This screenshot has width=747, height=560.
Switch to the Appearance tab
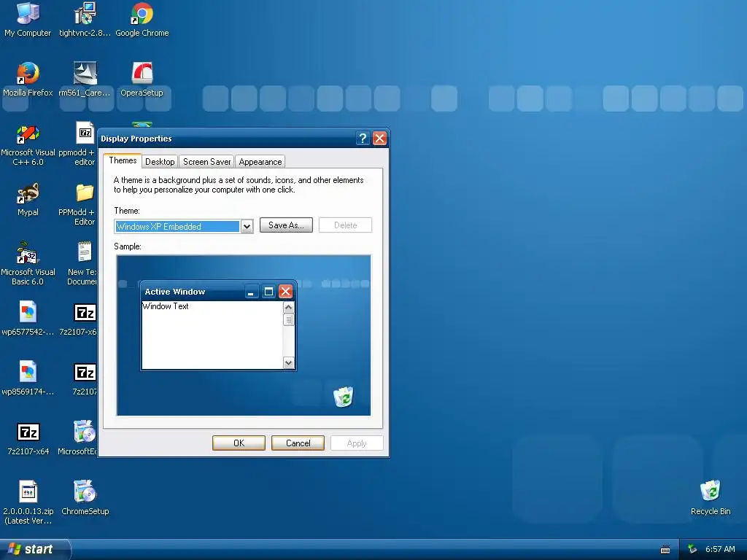click(260, 162)
